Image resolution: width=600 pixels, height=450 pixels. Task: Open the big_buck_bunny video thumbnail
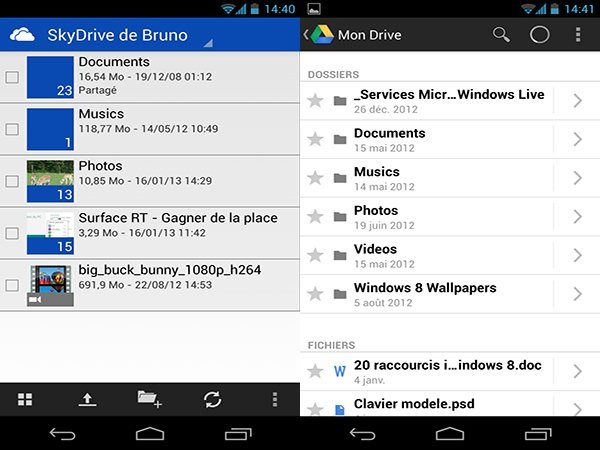point(50,285)
